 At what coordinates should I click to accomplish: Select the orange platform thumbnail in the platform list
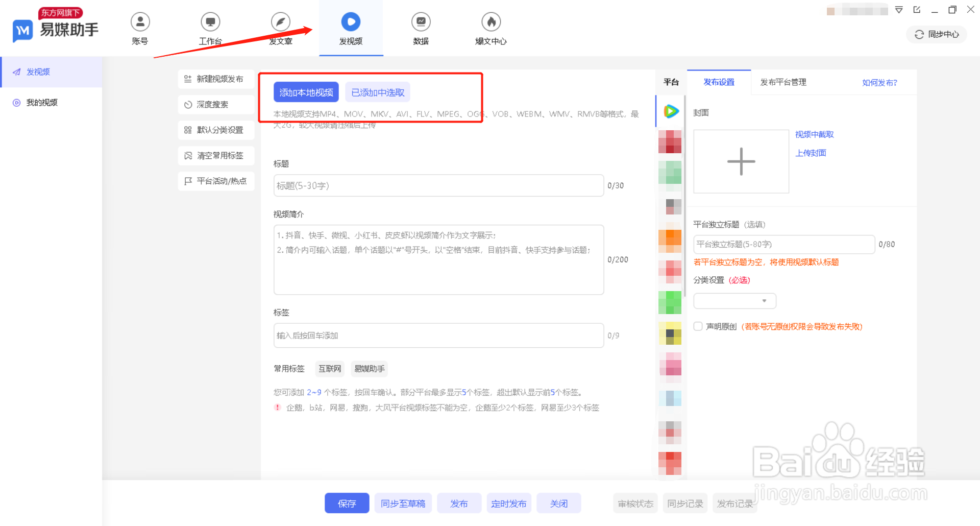[670, 240]
